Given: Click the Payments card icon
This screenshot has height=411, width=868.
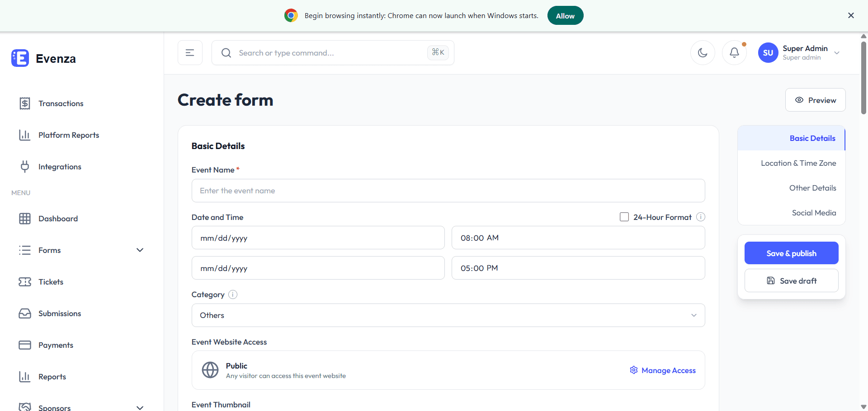Looking at the screenshot, I should 25,345.
